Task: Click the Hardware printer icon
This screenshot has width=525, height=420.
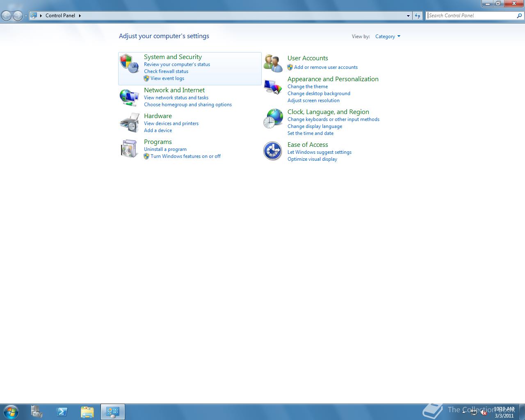Action: 129,123
